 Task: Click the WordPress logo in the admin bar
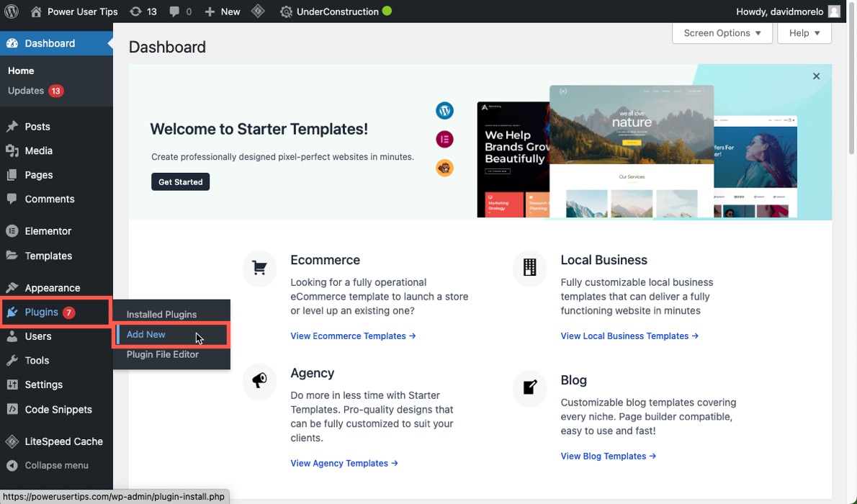coord(11,11)
